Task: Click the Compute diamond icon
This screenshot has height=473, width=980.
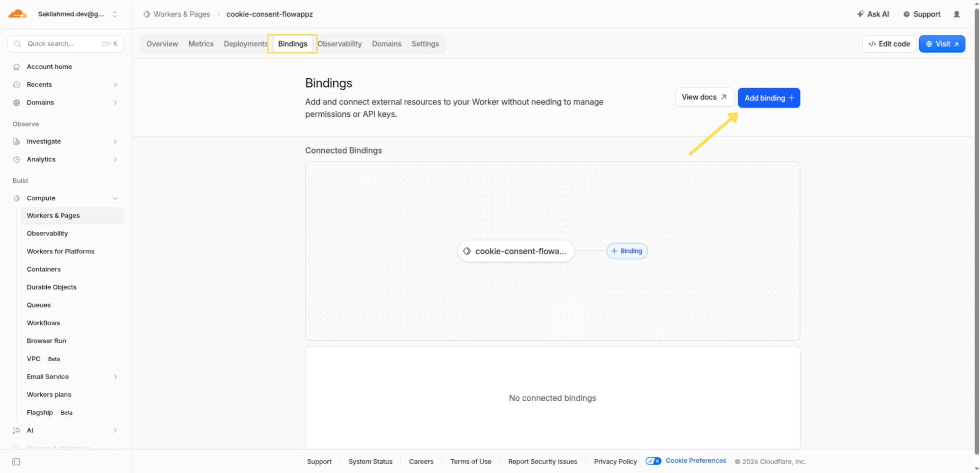Action: [x=16, y=198]
